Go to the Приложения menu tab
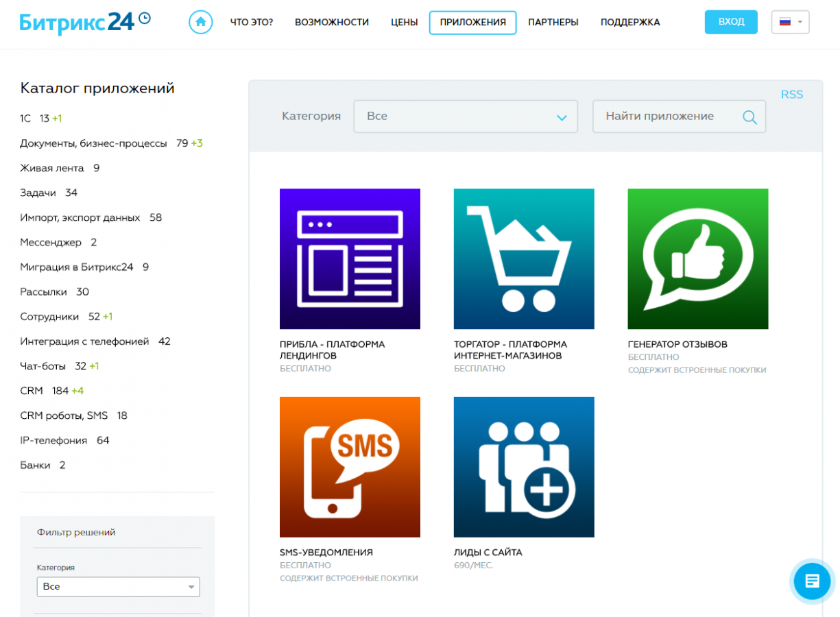The width and height of the screenshot is (840, 617). point(472,23)
